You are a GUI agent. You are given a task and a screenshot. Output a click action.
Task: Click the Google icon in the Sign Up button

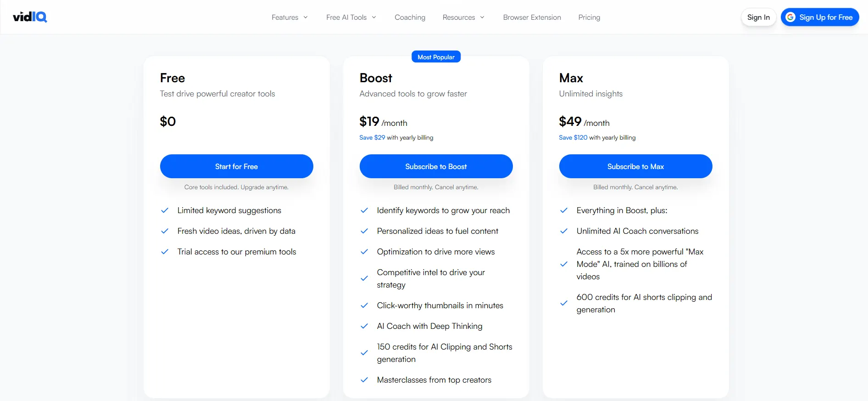791,17
